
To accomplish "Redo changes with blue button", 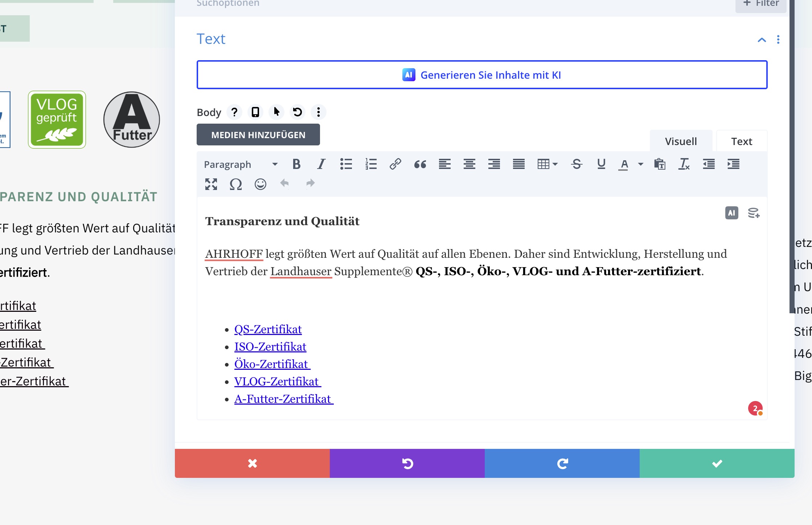I will coord(562,463).
